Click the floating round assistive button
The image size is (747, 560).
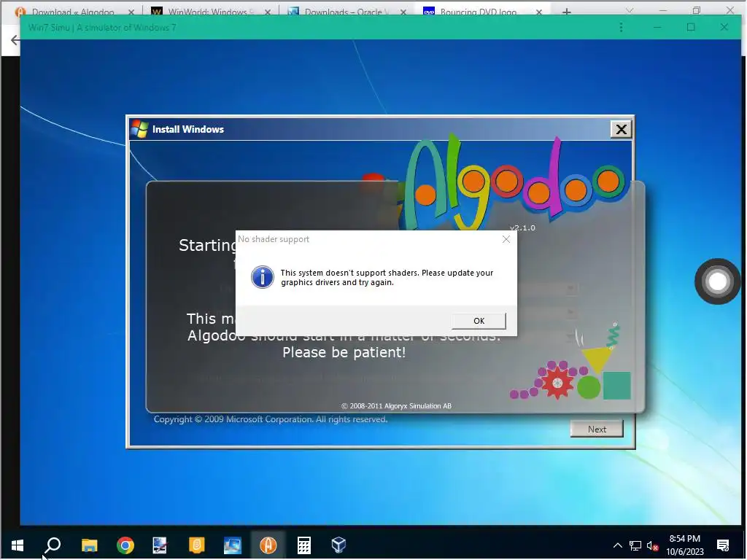tap(718, 281)
